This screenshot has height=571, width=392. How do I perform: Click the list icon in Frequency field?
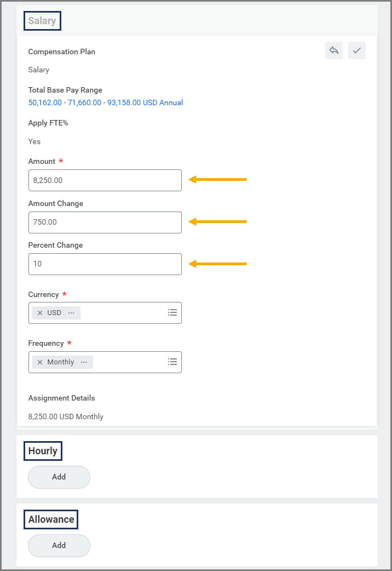pyautogui.click(x=172, y=362)
